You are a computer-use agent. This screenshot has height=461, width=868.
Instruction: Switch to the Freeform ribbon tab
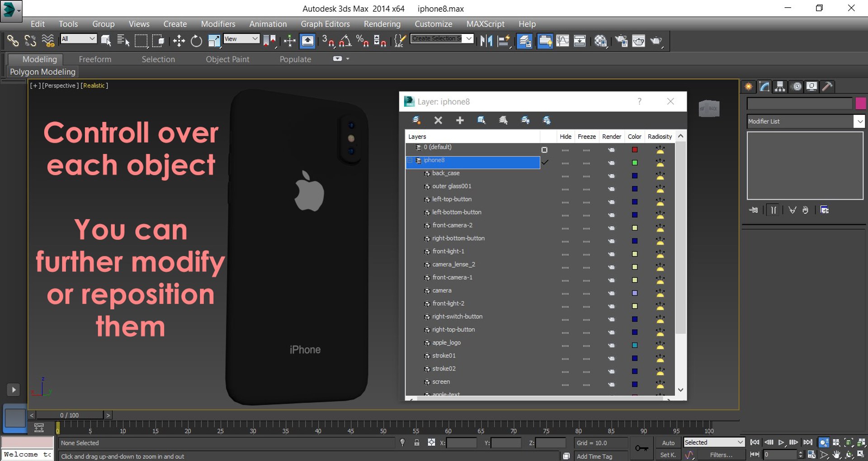(x=95, y=59)
